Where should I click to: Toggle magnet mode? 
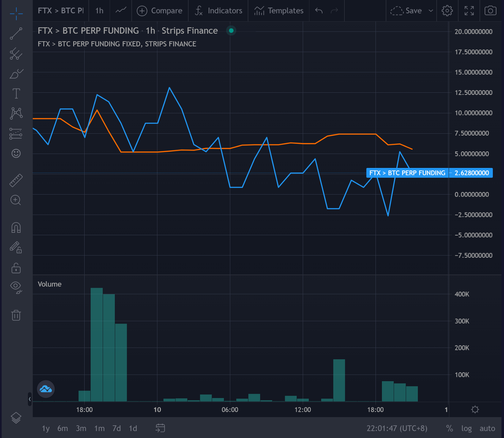[16, 228]
